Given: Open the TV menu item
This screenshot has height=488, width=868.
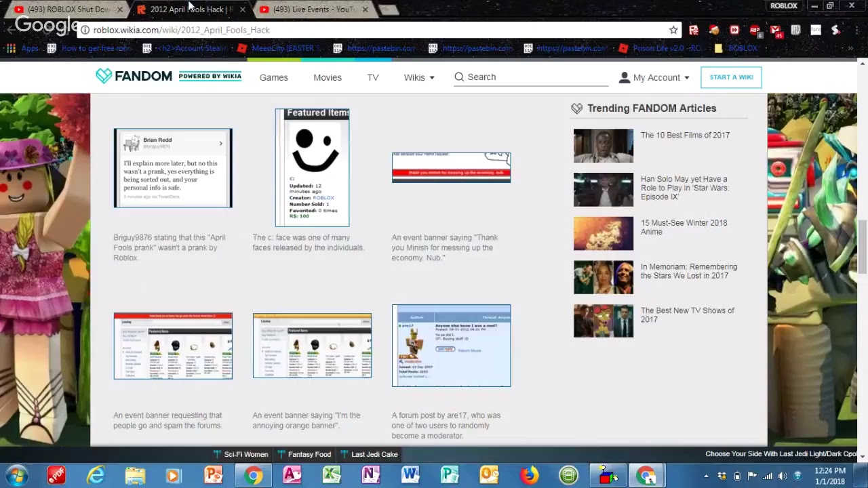Looking at the screenshot, I should pos(373,77).
